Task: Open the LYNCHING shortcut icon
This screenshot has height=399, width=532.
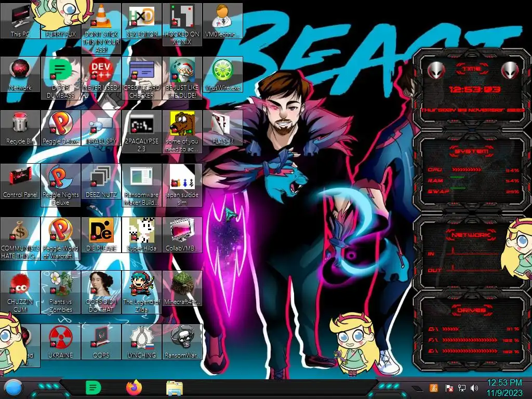Action: click(x=142, y=342)
